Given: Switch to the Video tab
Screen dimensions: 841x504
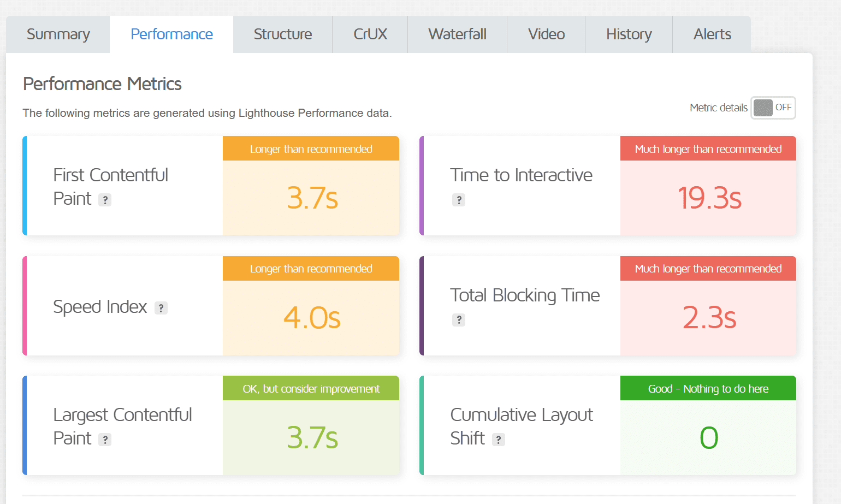Looking at the screenshot, I should coord(546,34).
